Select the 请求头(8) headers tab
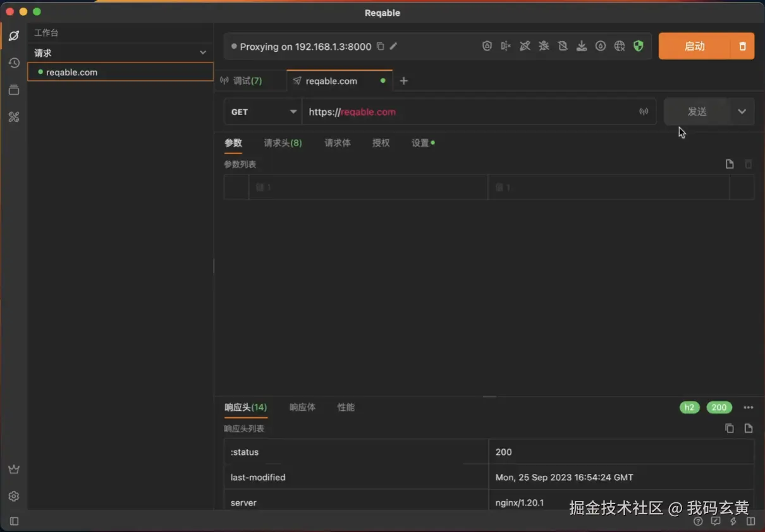The width and height of the screenshot is (765, 532). [x=283, y=143]
